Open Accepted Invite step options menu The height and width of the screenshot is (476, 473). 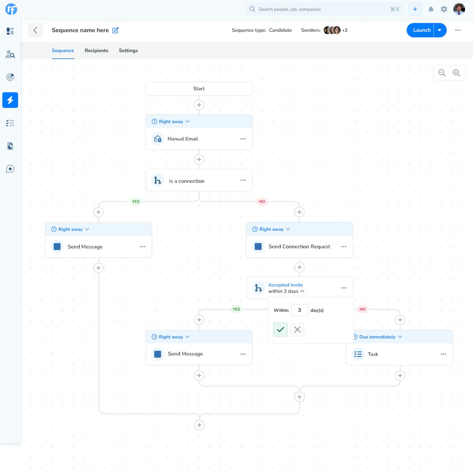point(344,288)
